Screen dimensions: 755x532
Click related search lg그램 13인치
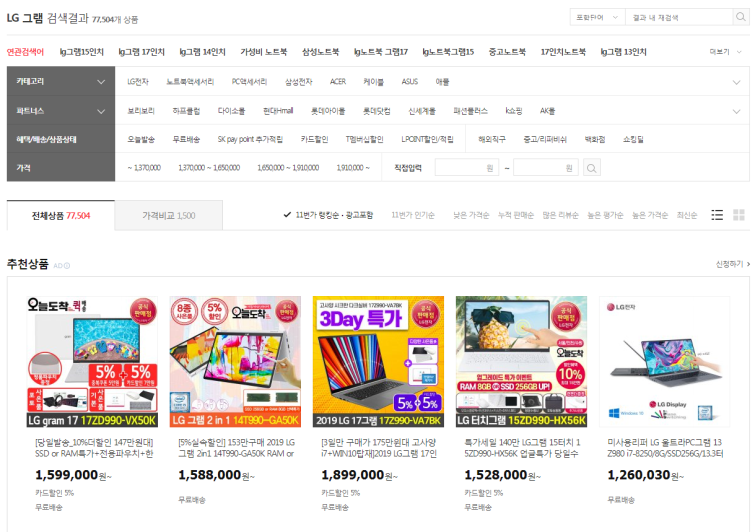(623, 52)
